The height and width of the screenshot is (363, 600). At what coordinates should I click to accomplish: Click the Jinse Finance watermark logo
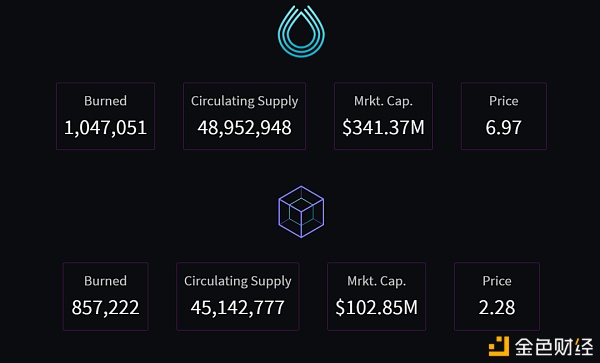499,346
